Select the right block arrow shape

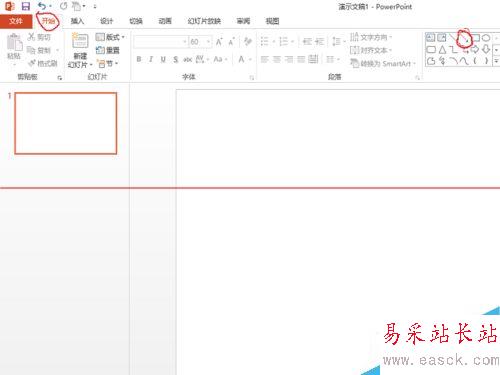(x=475, y=50)
